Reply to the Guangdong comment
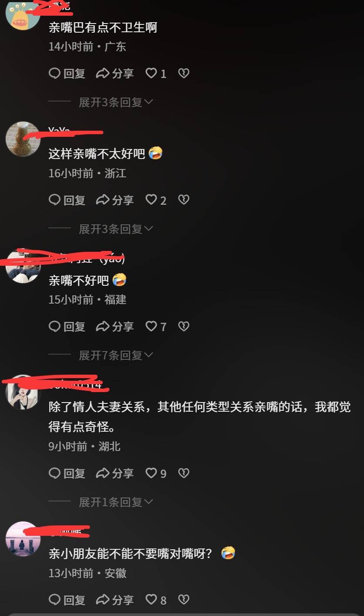364x616 pixels. point(67,74)
